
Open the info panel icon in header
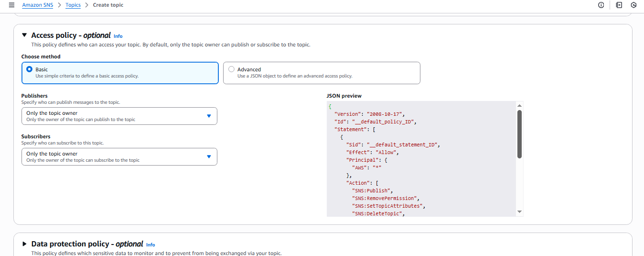tap(601, 5)
